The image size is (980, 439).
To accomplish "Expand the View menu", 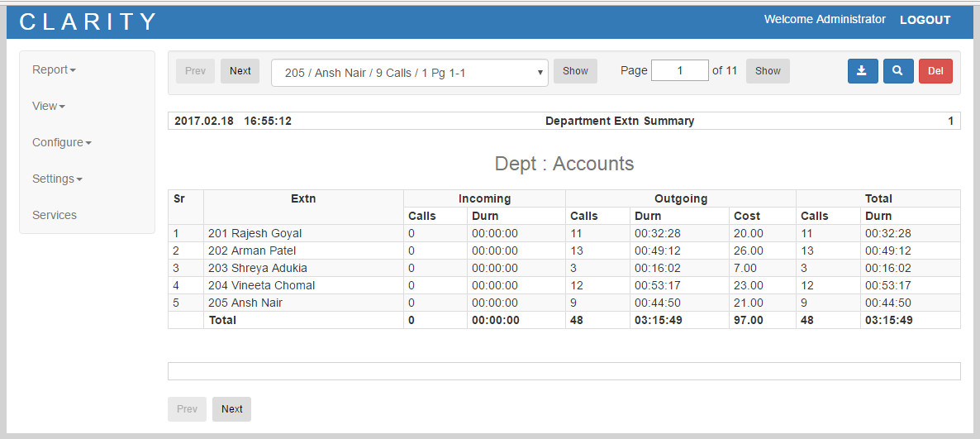I will [48, 106].
